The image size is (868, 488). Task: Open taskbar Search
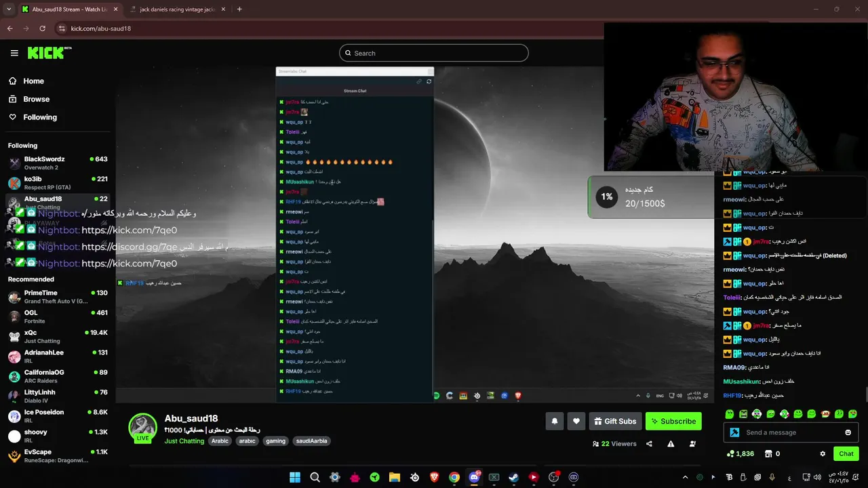[x=315, y=477]
